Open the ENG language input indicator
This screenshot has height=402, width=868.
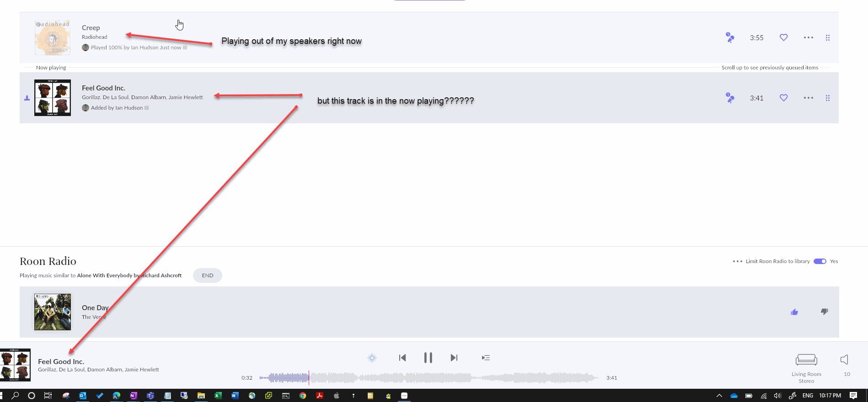tap(808, 396)
